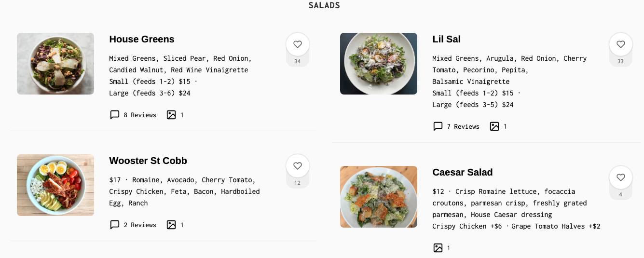Screen dimensions: 644x258
Task: Like the House Greens salad heart
Action: (298, 44)
